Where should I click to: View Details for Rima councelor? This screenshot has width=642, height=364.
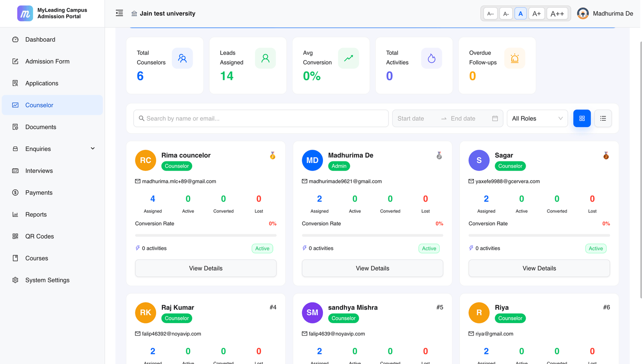(206, 268)
